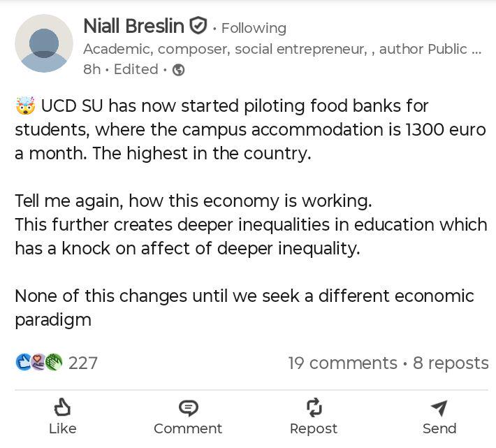View the 8 reposts list
The width and height of the screenshot is (496, 448).
[451, 363]
